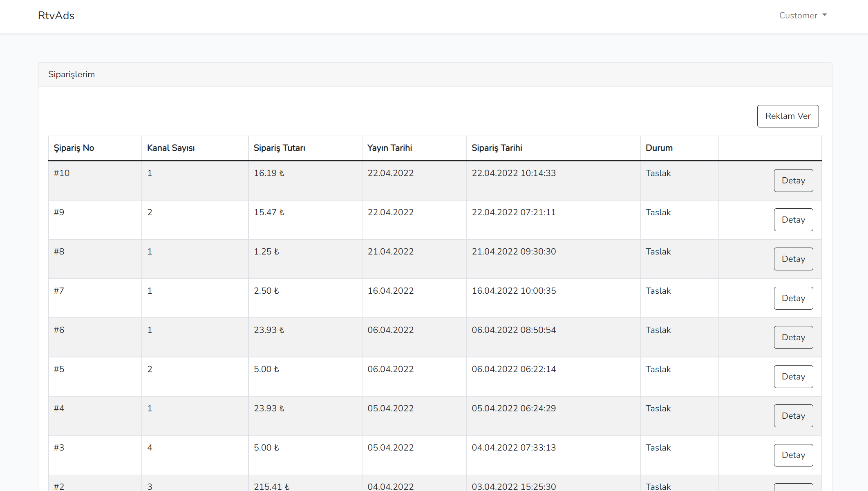The height and width of the screenshot is (491, 868).
Task: Open Detay for order #3
Action: (x=793, y=455)
